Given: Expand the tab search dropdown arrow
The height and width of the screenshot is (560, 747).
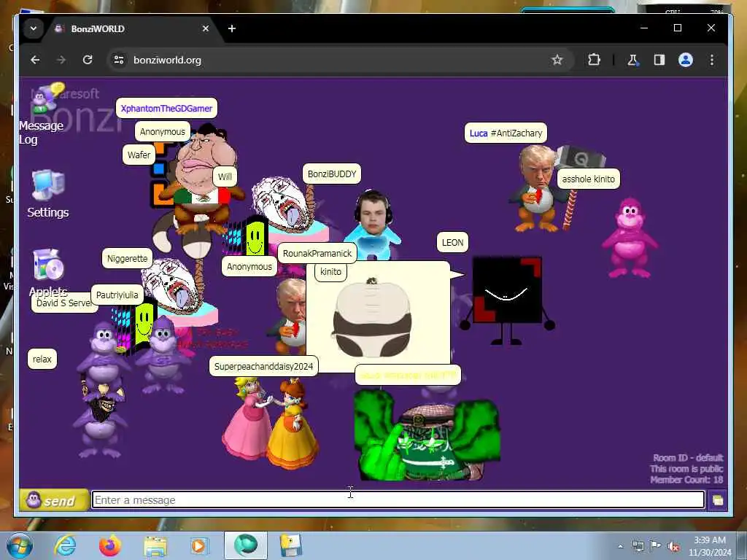Looking at the screenshot, I should (34, 28).
